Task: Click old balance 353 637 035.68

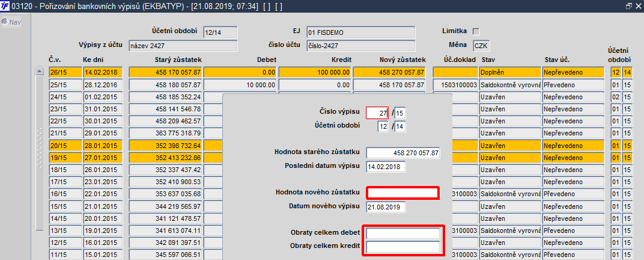Action: point(166,194)
